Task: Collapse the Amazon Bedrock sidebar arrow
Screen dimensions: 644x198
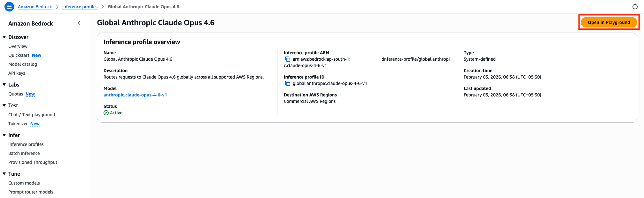Action: pos(79,23)
